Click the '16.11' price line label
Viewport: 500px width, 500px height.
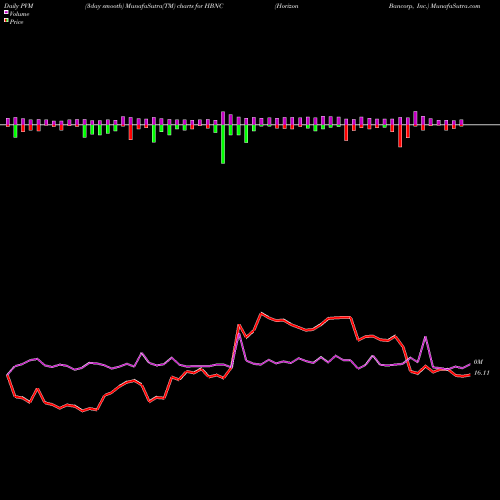point(482,373)
